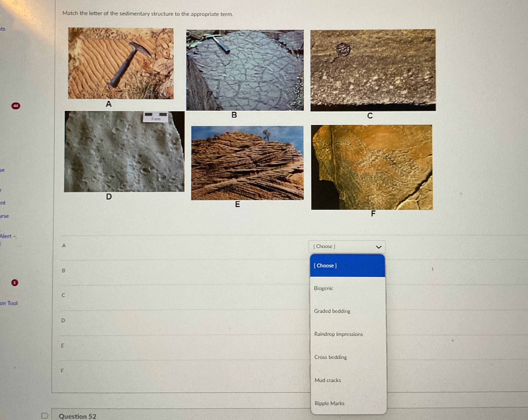Click highlighted [Choose] placeholder option
The height and width of the screenshot is (420, 528).
tap(325, 266)
